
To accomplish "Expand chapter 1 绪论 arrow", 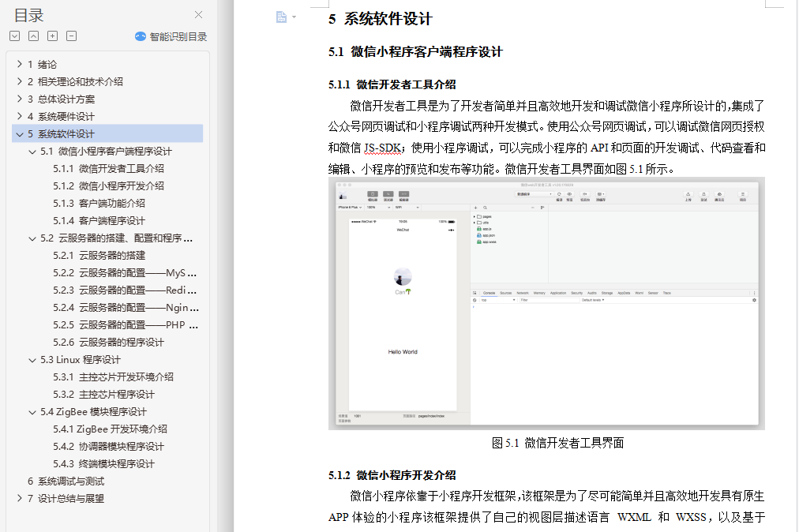I will pyautogui.click(x=20, y=64).
